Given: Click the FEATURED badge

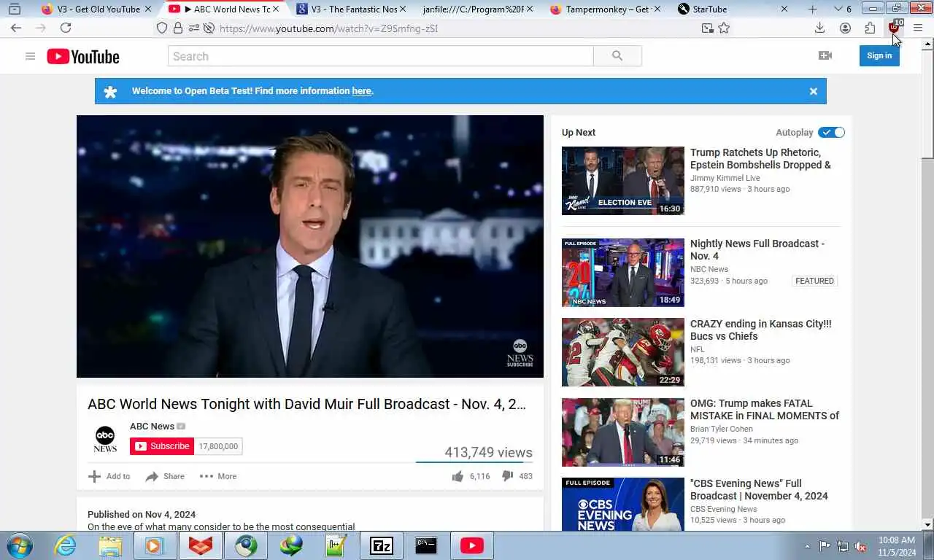Looking at the screenshot, I should tap(814, 281).
